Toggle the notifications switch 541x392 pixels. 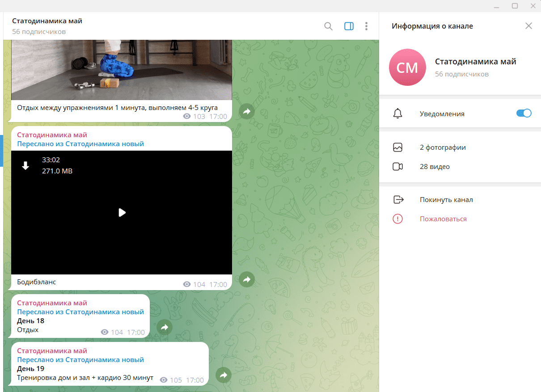point(524,114)
